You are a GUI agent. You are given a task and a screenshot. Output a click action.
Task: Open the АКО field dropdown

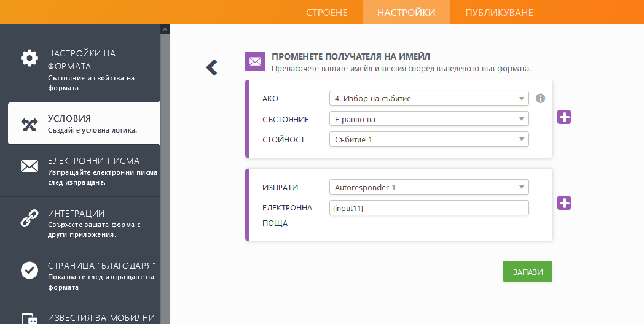(429, 98)
